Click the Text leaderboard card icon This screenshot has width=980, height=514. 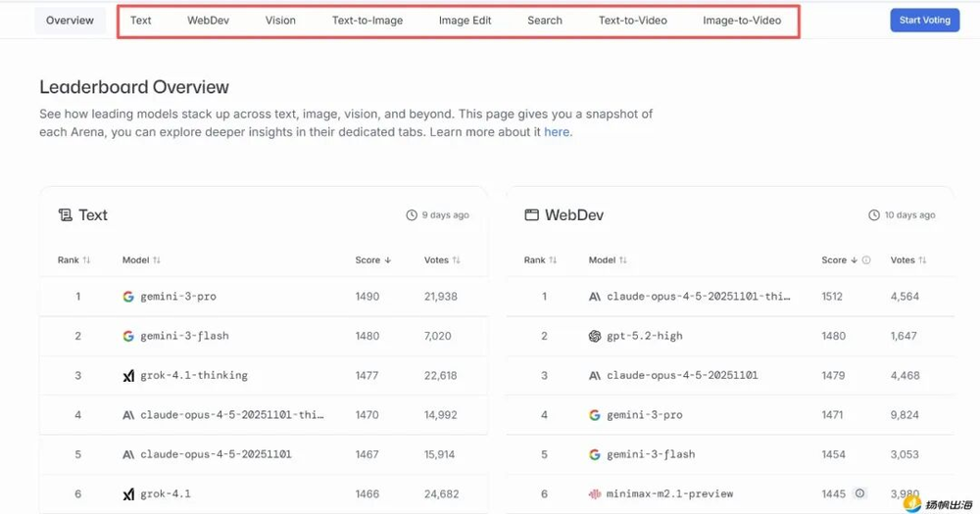coord(66,215)
